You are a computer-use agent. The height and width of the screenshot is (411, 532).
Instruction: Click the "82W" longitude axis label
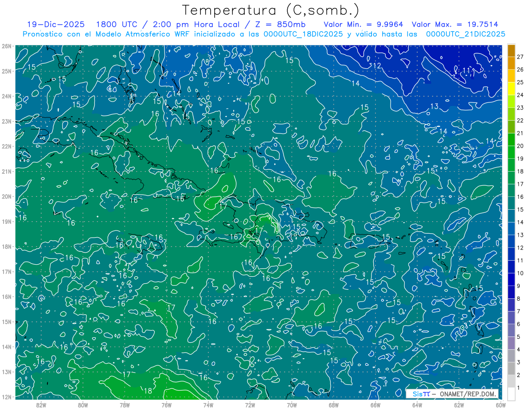pos(41,404)
